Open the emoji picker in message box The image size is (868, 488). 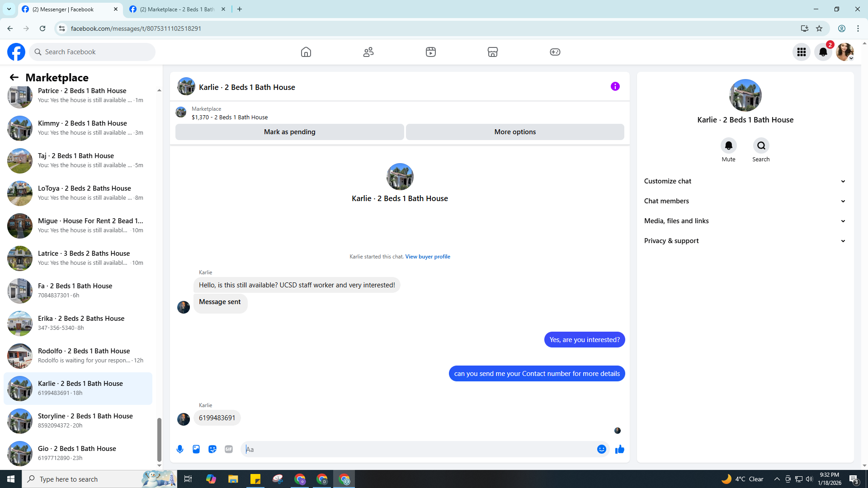601,449
